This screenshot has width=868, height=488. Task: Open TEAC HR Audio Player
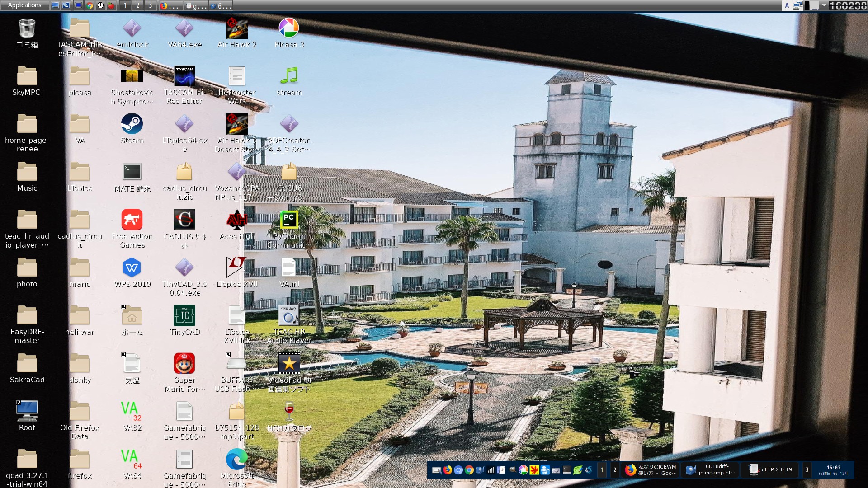[289, 315]
